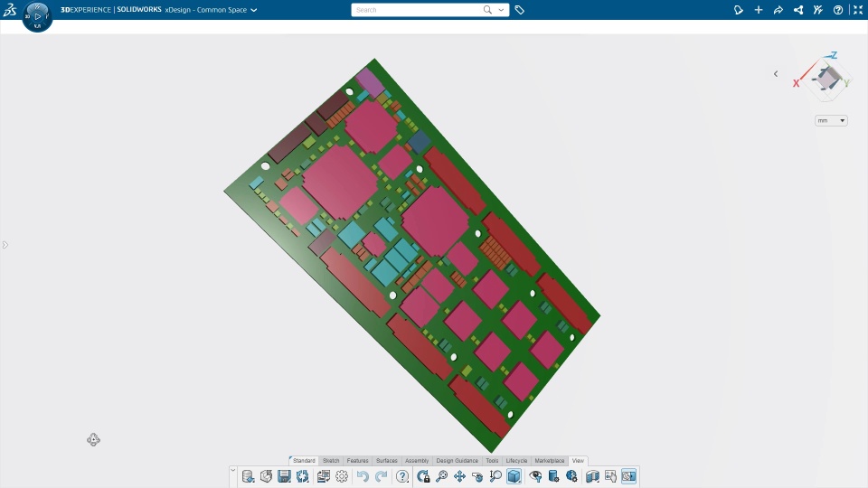Viewport: 868px width, 488px height.
Task: Click the Redo arrow in bottom toolbar
Action: [x=381, y=476]
